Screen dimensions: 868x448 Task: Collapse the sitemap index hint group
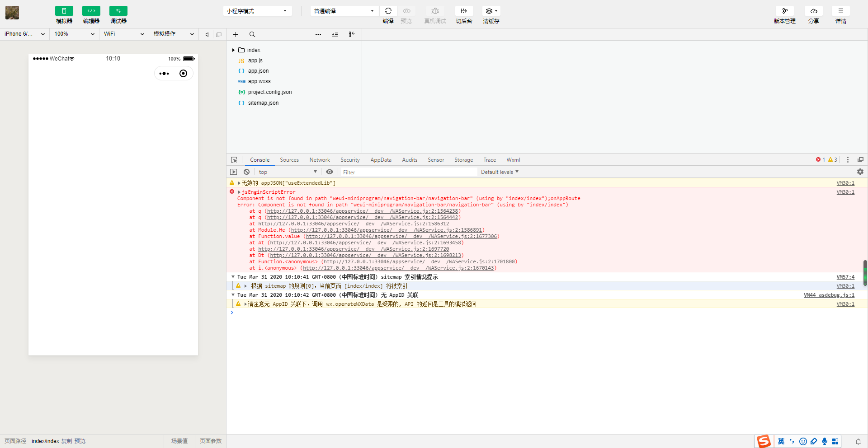pyautogui.click(x=233, y=277)
